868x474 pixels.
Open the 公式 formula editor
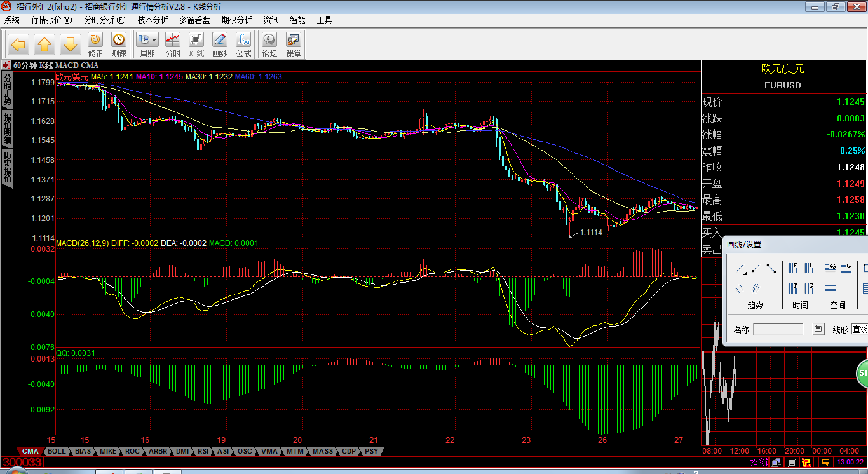click(243, 44)
